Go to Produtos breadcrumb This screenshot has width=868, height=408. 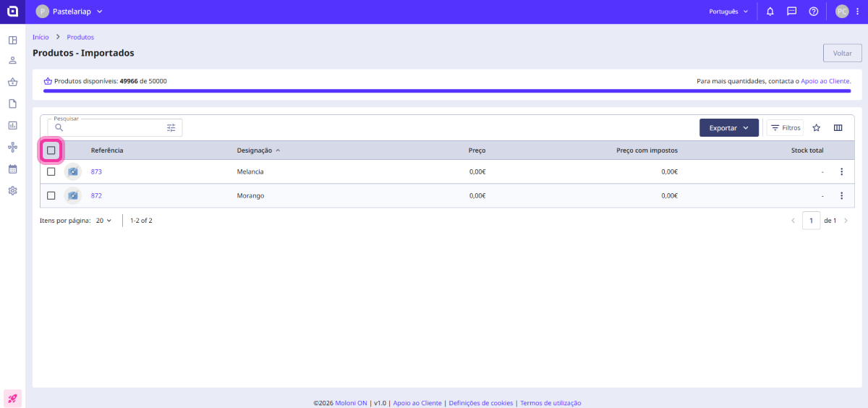(x=80, y=37)
